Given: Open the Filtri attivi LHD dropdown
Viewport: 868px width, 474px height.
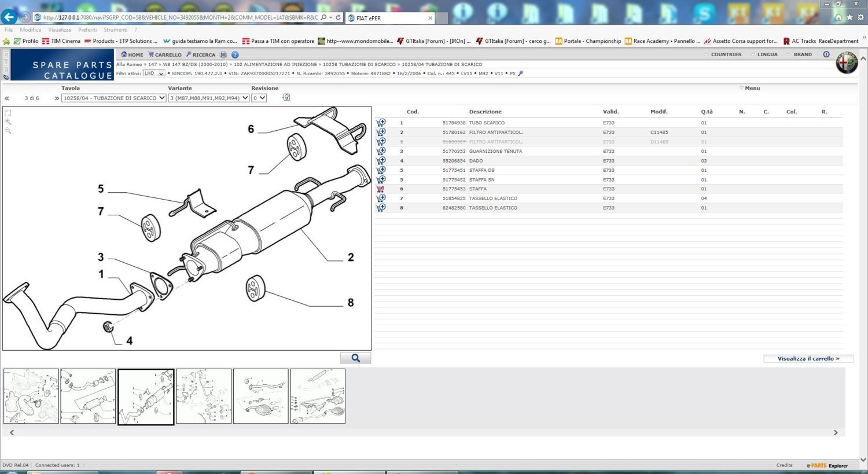Looking at the screenshot, I should [154, 74].
